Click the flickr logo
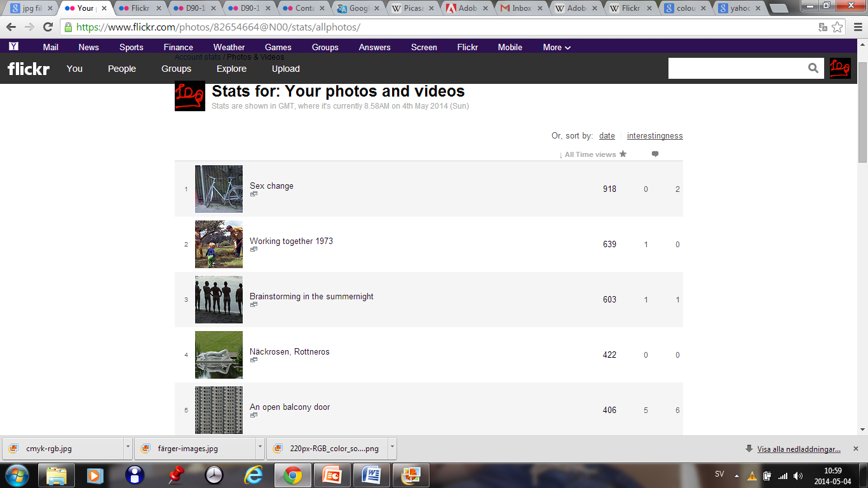 (29, 69)
